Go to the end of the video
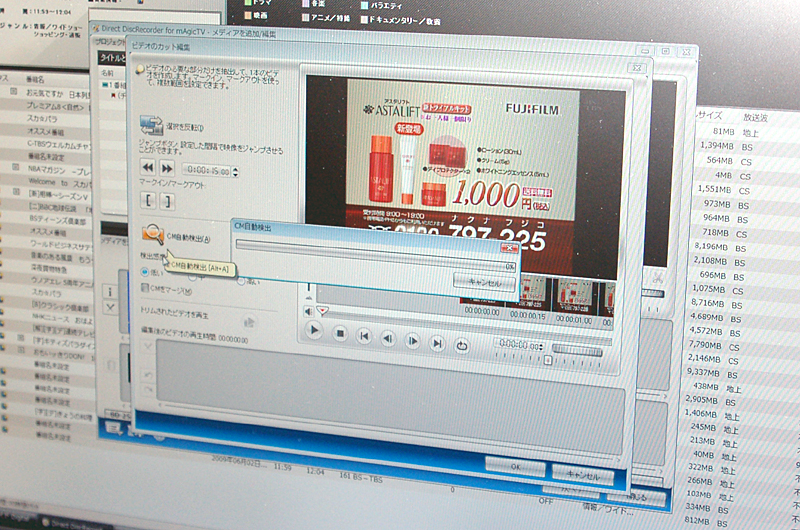Viewport: 800px width, 530px height. [x=437, y=343]
